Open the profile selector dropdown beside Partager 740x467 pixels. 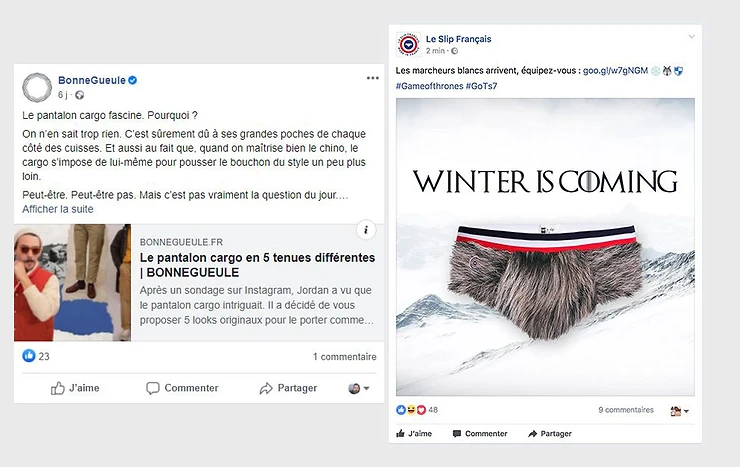pyautogui.click(x=359, y=388)
